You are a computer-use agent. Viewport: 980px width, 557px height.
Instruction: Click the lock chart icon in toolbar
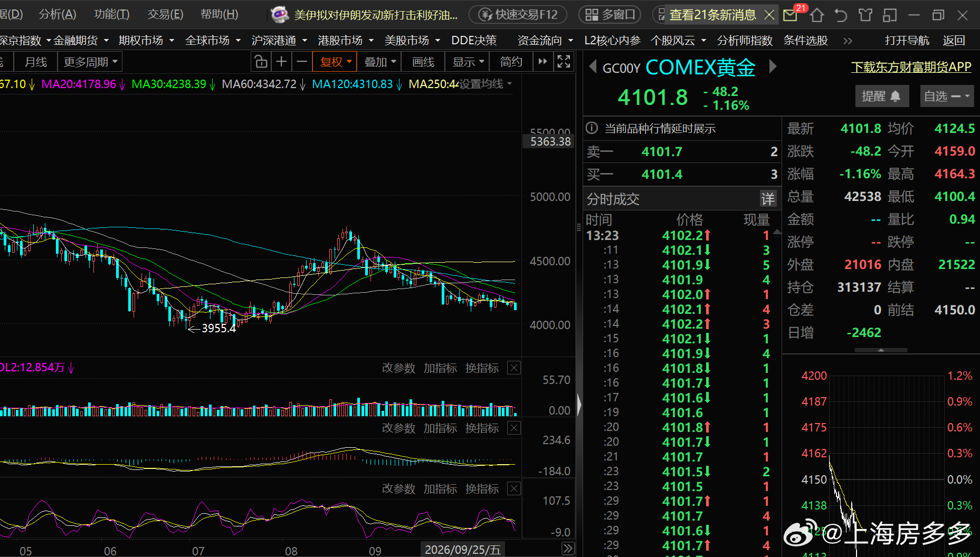click(x=261, y=62)
